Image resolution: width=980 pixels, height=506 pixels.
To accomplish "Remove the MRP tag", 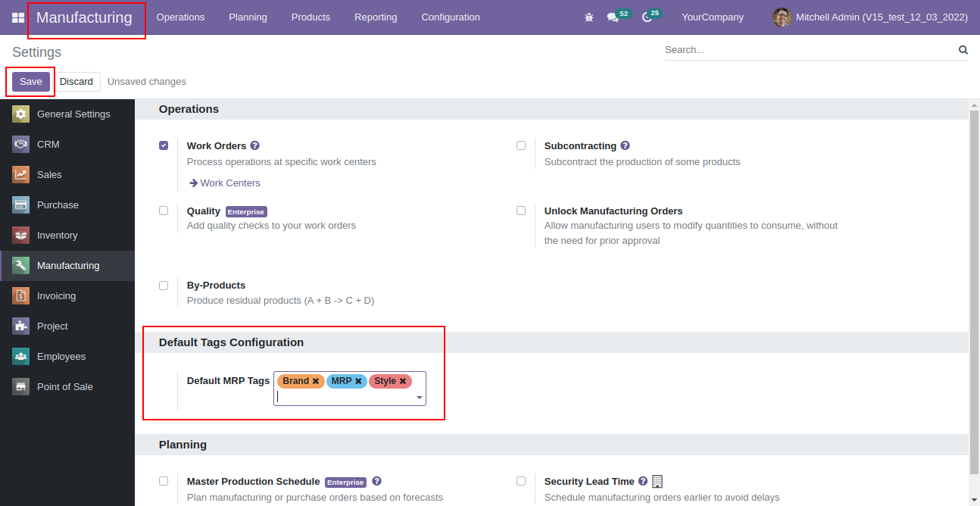I will pyautogui.click(x=358, y=381).
